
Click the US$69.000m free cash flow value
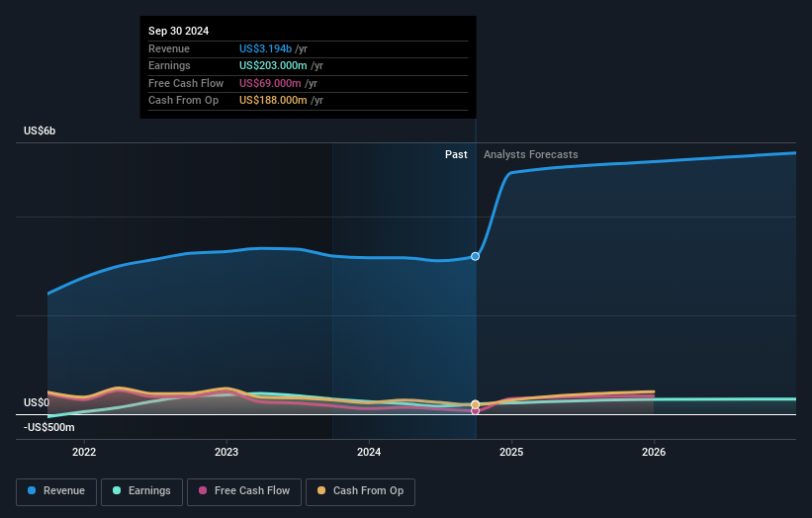(270, 83)
